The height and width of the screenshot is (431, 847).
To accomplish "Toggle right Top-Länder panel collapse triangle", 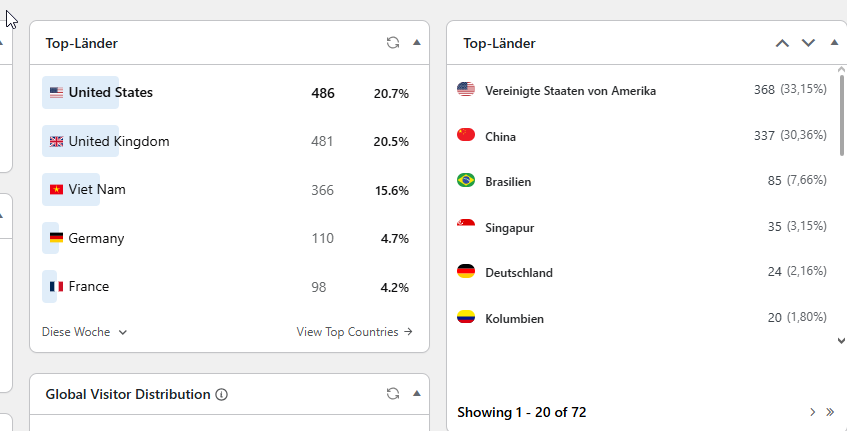I will (x=834, y=43).
